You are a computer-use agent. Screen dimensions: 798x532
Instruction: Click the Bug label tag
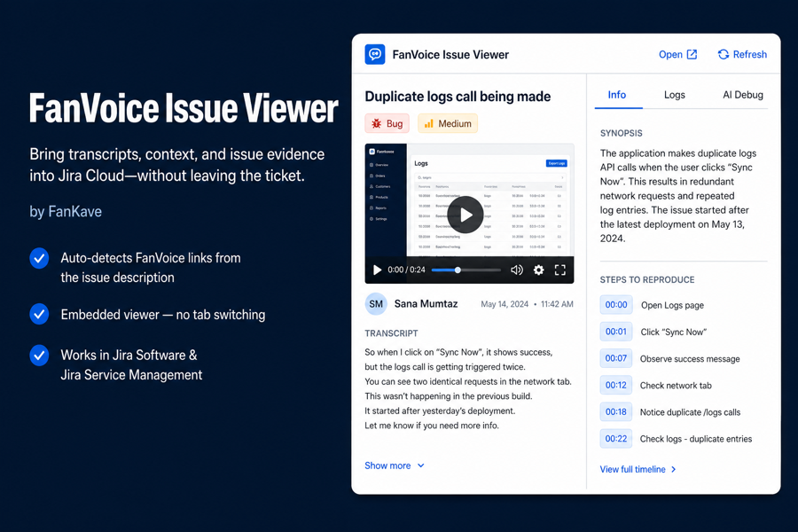tap(387, 124)
